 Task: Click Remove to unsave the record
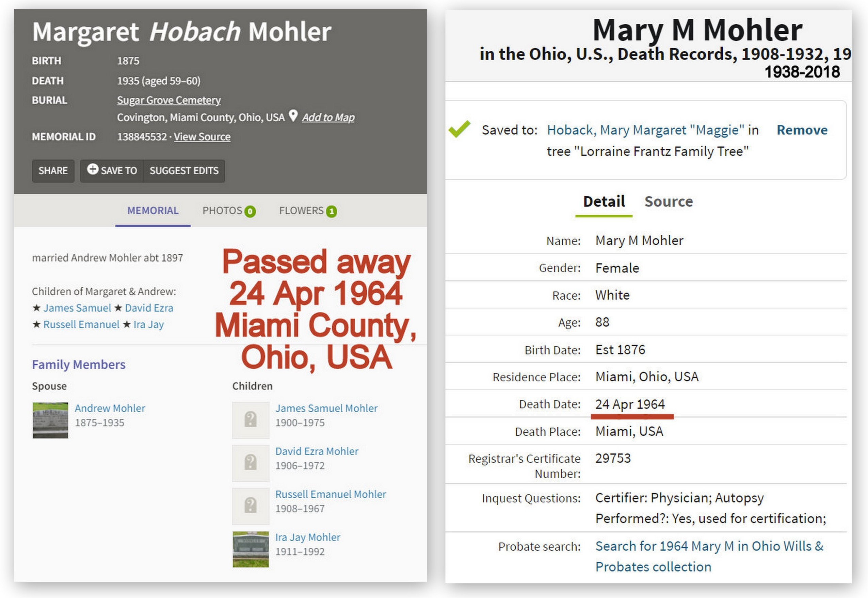pos(802,130)
